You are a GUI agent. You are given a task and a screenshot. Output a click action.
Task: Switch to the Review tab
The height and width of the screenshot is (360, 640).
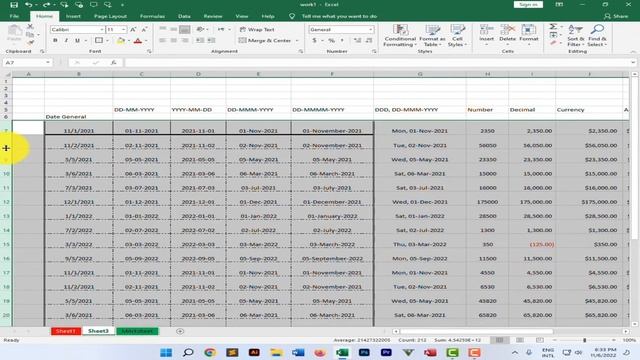(x=213, y=16)
